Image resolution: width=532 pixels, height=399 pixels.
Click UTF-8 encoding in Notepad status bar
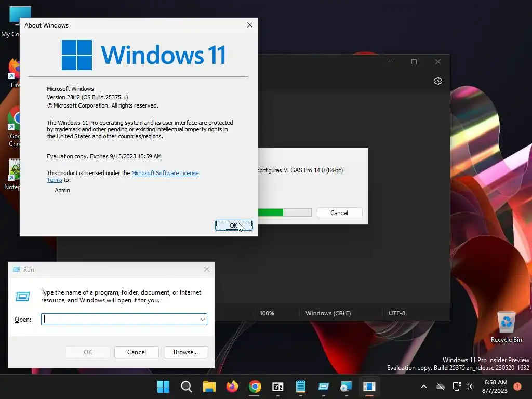tap(397, 313)
